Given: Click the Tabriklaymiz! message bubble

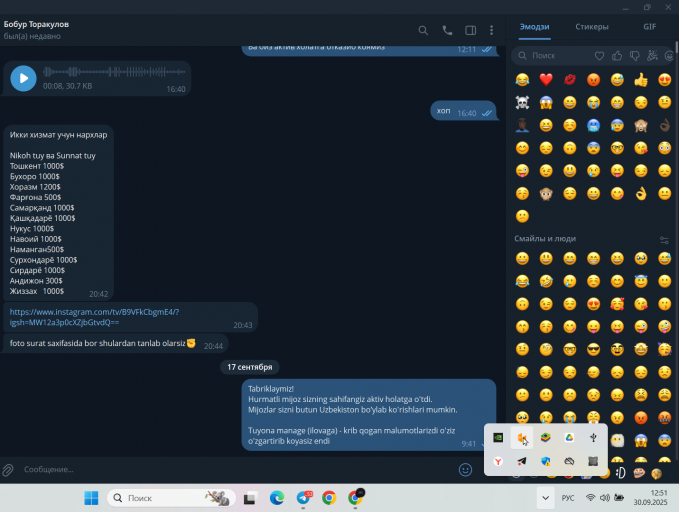Looking at the screenshot, I should point(369,415).
